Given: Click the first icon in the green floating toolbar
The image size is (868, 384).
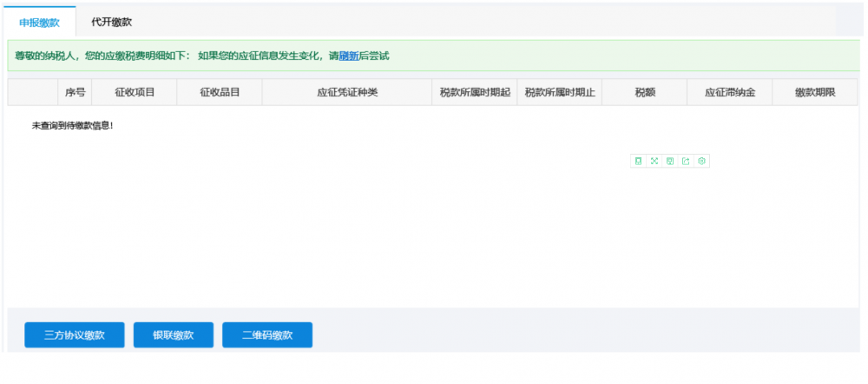Looking at the screenshot, I should (x=638, y=161).
